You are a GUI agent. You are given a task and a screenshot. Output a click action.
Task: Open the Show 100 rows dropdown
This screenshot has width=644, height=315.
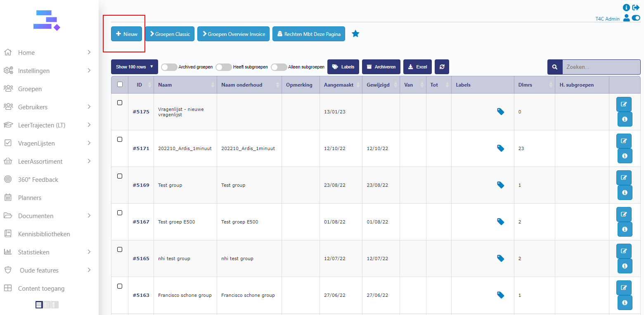pyautogui.click(x=134, y=67)
